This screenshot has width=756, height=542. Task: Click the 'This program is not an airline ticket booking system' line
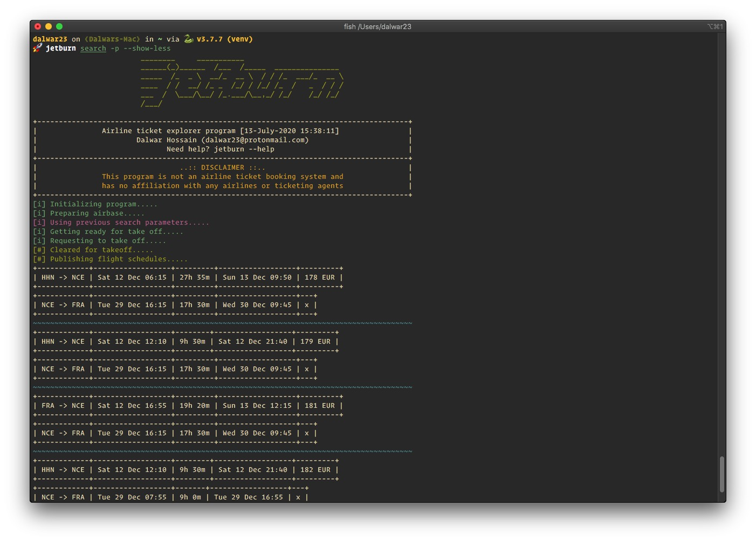(x=223, y=177)
